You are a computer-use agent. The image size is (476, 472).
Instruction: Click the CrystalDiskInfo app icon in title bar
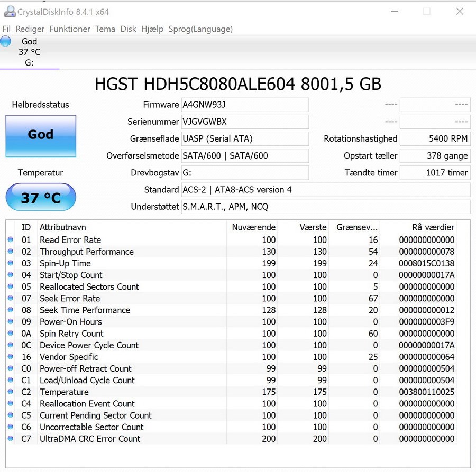(x=9, y=11)
